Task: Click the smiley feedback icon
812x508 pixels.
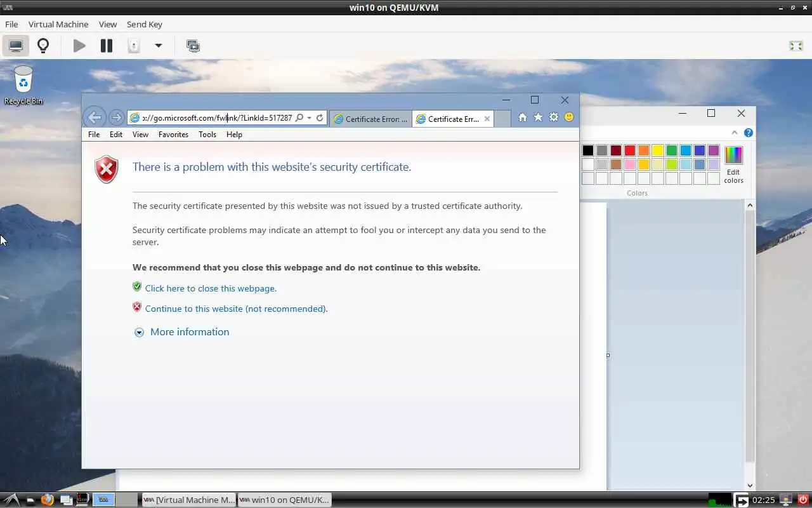Action: coord(569,117)
